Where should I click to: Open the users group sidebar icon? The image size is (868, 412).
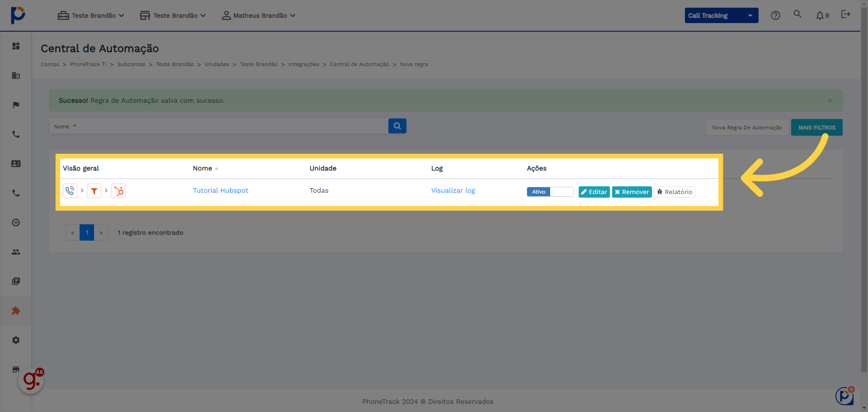[16, 252]
